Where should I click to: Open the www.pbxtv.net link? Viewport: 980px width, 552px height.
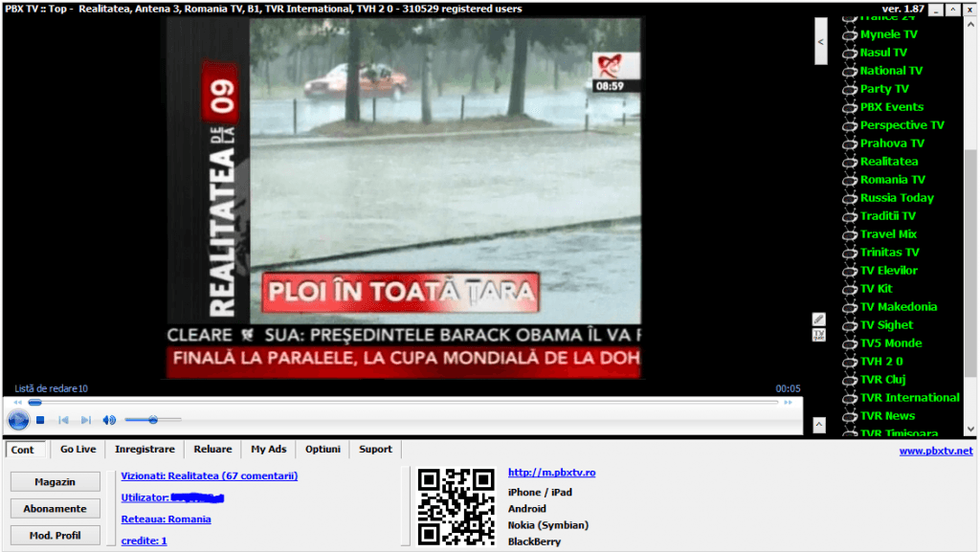936,451
